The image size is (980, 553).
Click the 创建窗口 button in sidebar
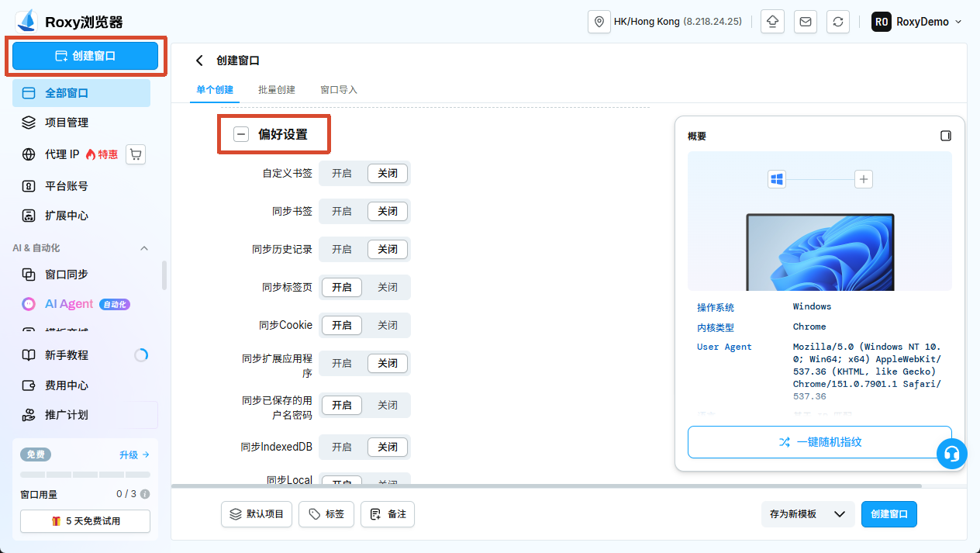tap(85, 56)
